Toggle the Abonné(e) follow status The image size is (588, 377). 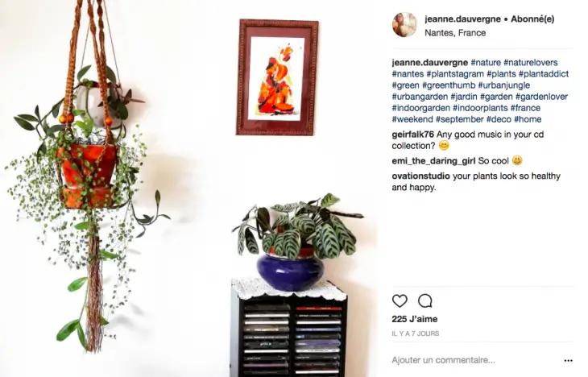click(x=532, y=19)
